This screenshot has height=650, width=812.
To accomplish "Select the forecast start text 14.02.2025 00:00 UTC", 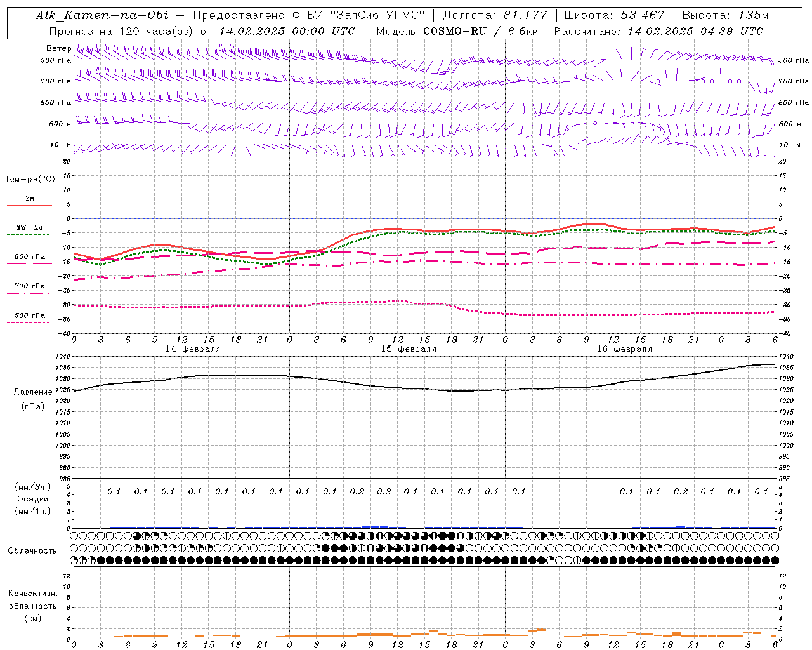I will (287, 31).
